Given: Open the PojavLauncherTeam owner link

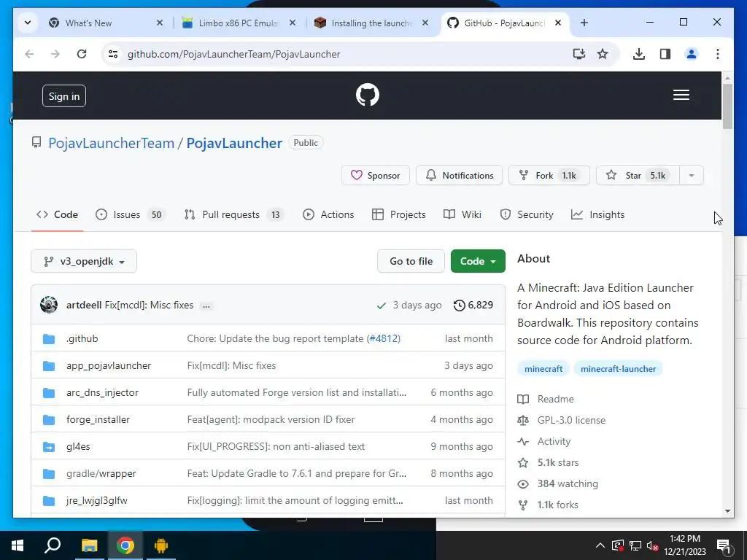Looking at the screenshot, I should (112, 143).
